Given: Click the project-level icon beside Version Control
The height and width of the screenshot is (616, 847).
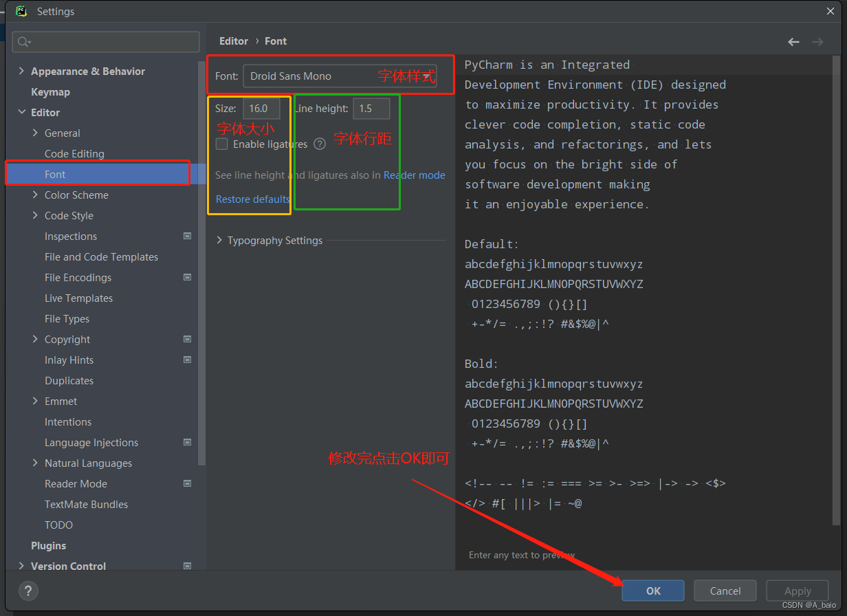Looking at the screenshot, I should click(x=187, y=566).
